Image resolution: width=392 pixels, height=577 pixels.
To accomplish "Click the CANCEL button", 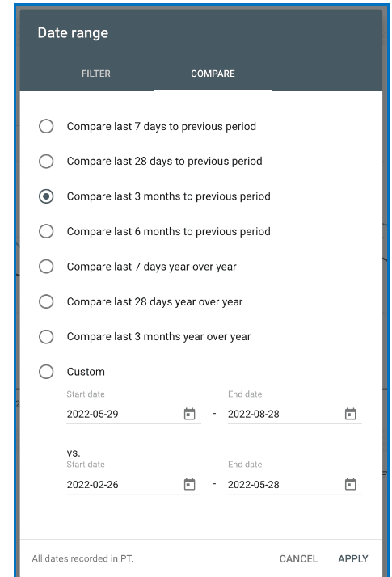I will [298, 558].
